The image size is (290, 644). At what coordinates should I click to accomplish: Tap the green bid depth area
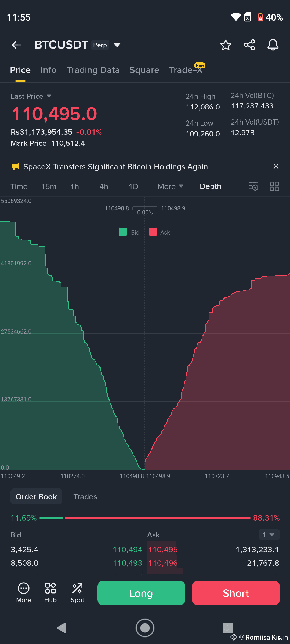[54, 389]
